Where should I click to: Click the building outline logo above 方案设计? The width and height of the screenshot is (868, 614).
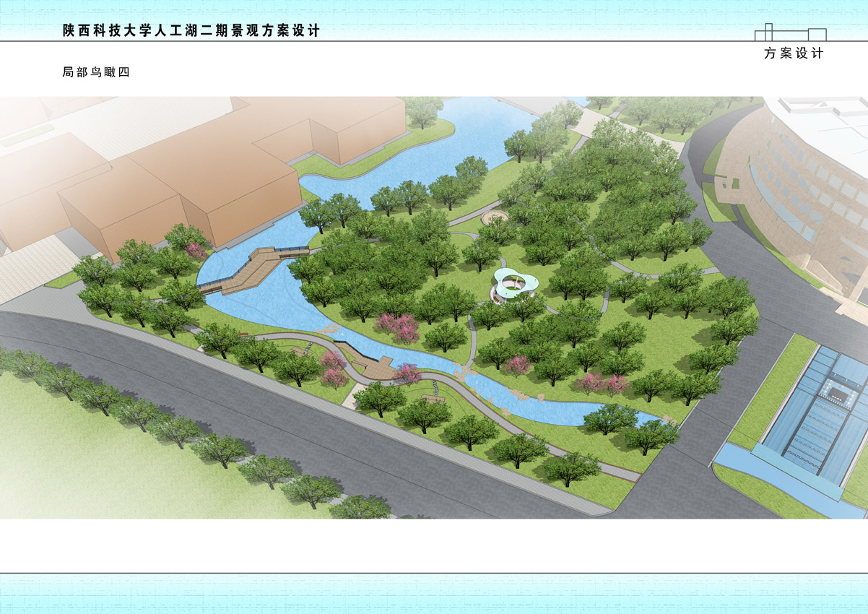pos(790,33)
